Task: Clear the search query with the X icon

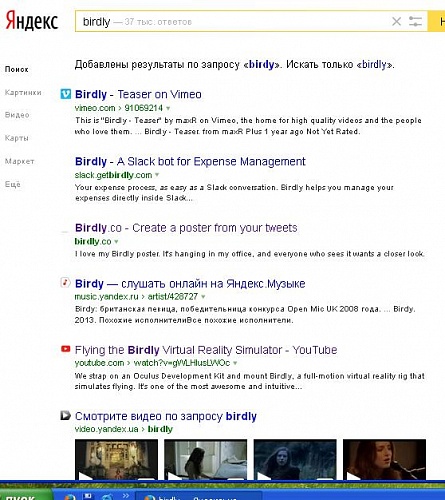Action: coord(396,22)
